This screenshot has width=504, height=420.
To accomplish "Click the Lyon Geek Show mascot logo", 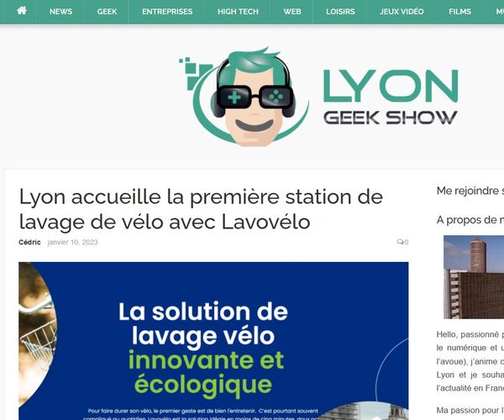I will tap(244, 97).
